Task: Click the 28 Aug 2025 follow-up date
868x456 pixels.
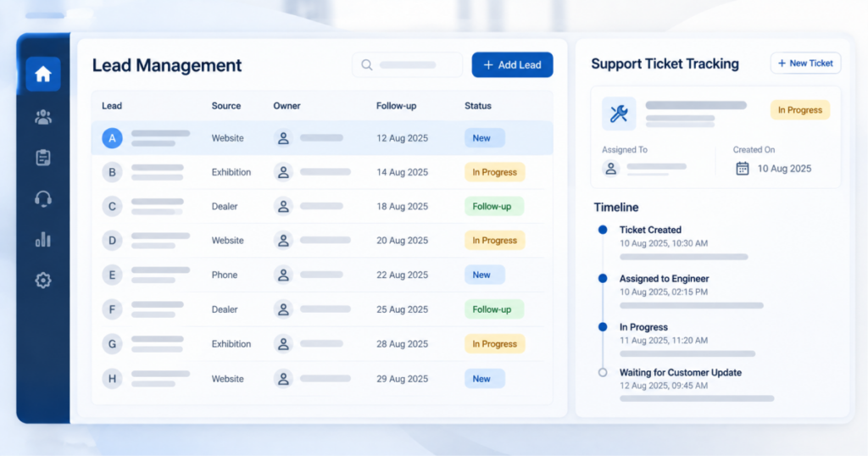Action: coord(402,344)
